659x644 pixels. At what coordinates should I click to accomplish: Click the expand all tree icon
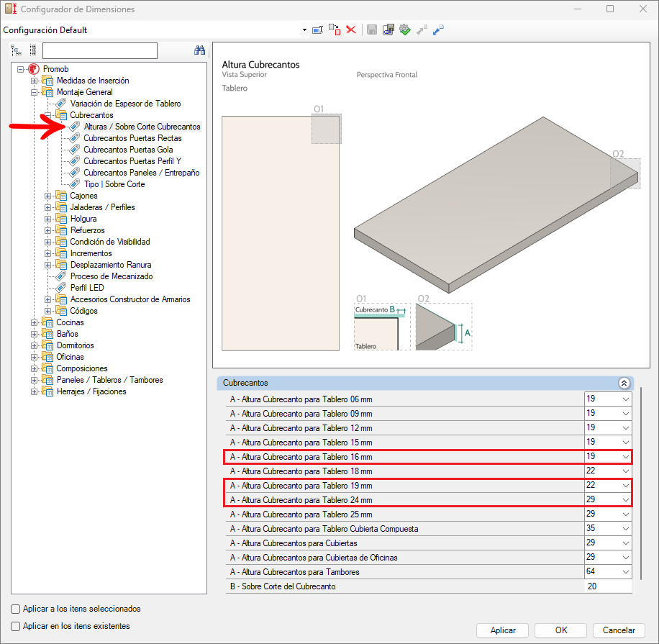point(16,50)
